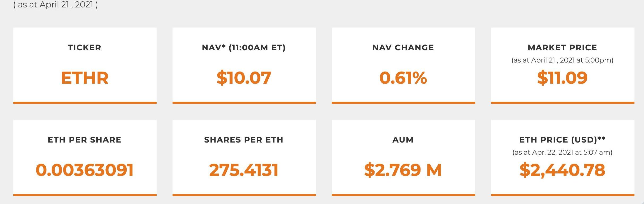Select the 275.4131 shares per ETH value
This screenshot has width=644, height=204.
(244, 170)
